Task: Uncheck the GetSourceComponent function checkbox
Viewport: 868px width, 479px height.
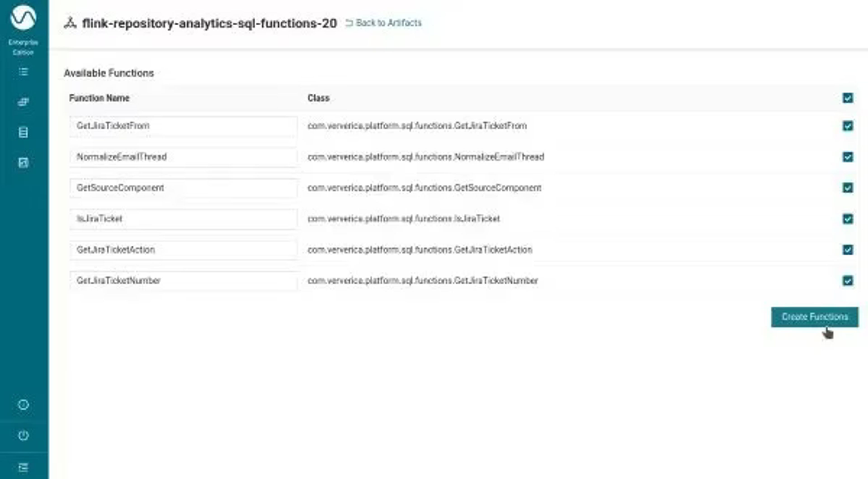Action: (x=848, y=188)
